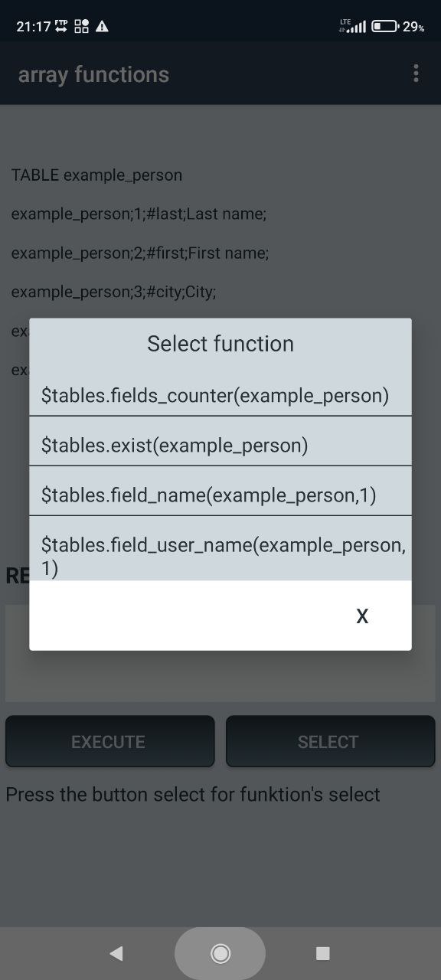Click the SELECT button
441x980 pixels.
330,741
